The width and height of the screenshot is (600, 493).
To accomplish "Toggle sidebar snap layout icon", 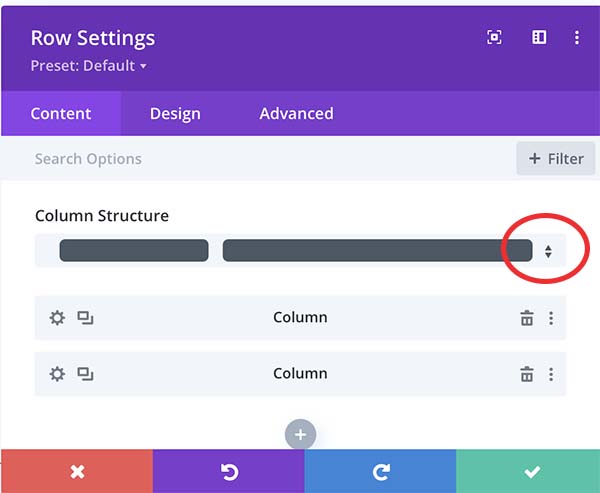I will coord(539,38).
